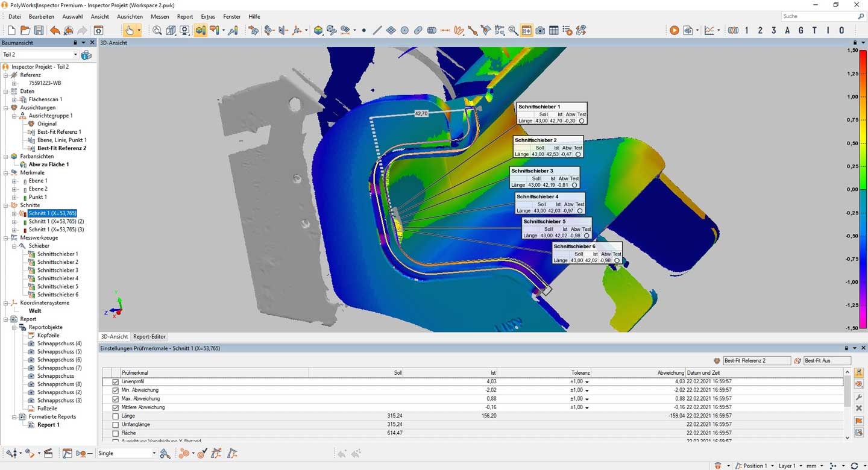Expand the Punkt 1 tree node
The width and height of the screenshot is (868, 470).
(x=14, y=197)
